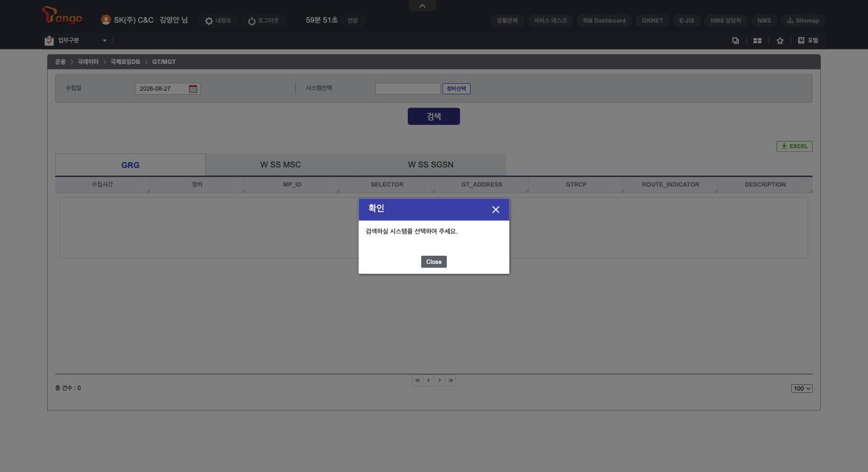Open the rows-per-page 100 dropdown

click(x=802, y=389)
